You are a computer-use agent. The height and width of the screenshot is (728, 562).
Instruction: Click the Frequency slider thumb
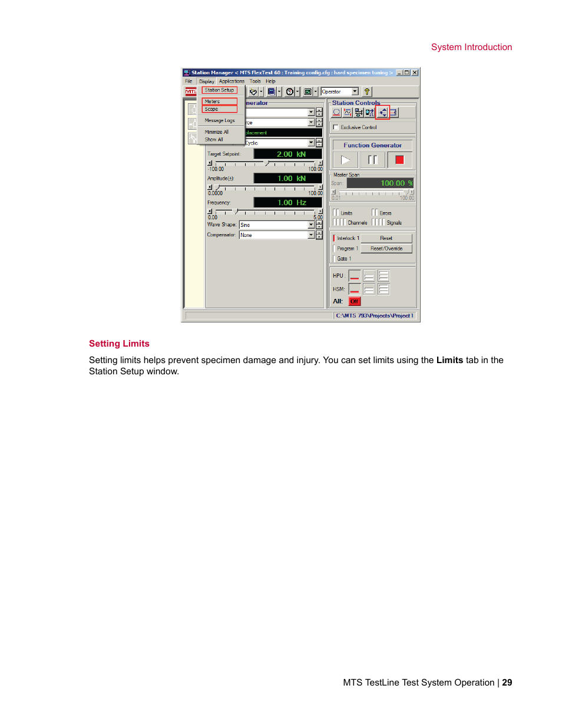(235, 212)
